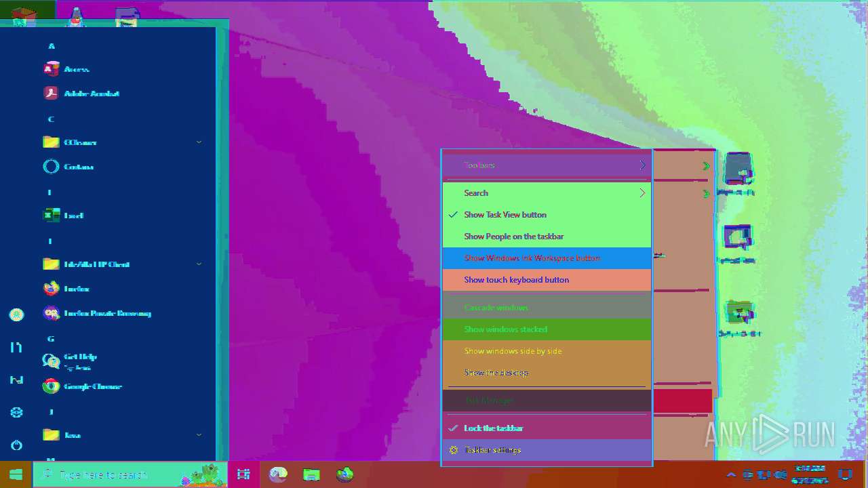The width and height of the screenshot is (868, 488).
Task: Toggle Show People on the taskbar
Action: [547, 237]
